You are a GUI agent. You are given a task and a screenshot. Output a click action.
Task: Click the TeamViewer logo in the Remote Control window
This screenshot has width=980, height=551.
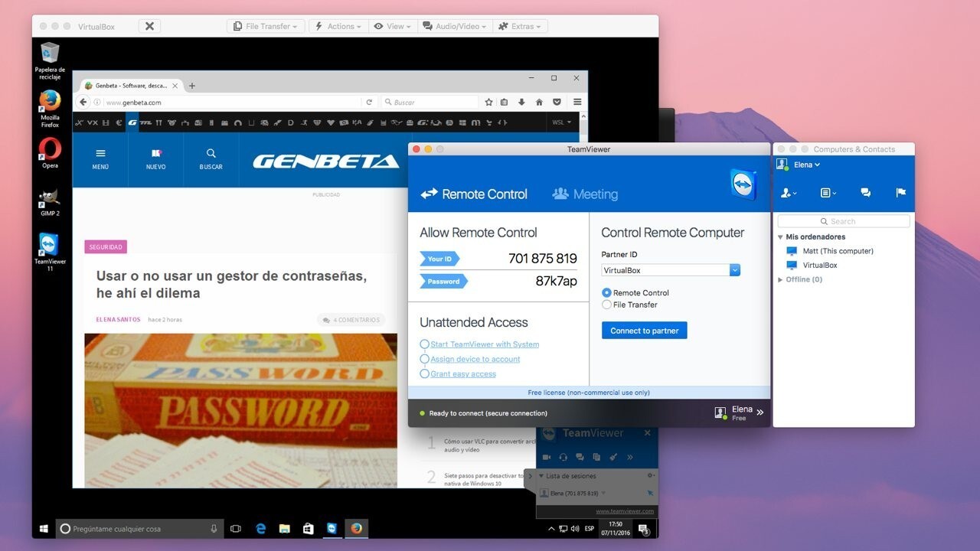pos(742,184)
